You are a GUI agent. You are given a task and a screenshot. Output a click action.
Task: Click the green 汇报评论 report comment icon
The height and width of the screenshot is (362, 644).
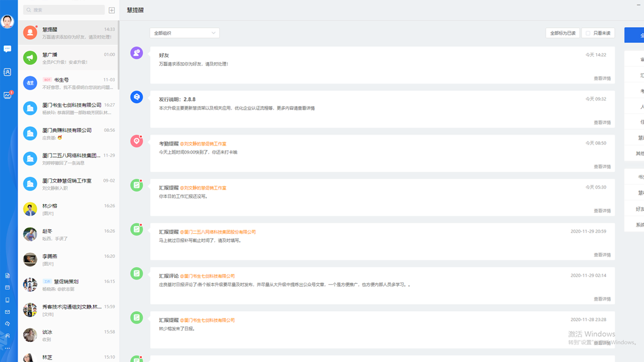pos(137,274)
